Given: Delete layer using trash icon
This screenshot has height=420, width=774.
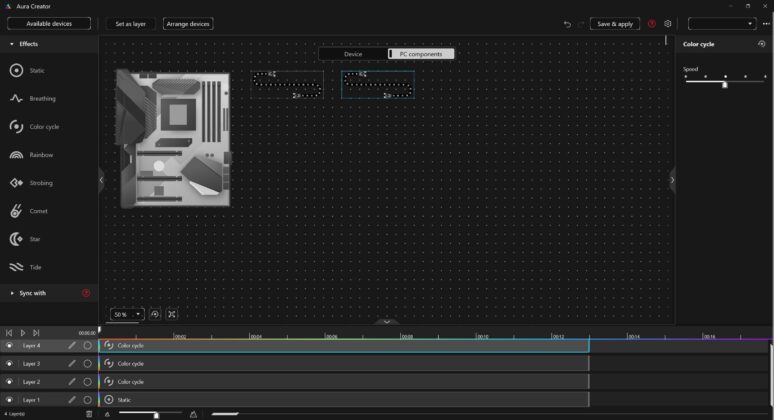Looking at the screenshot, I should click(89, 414).
